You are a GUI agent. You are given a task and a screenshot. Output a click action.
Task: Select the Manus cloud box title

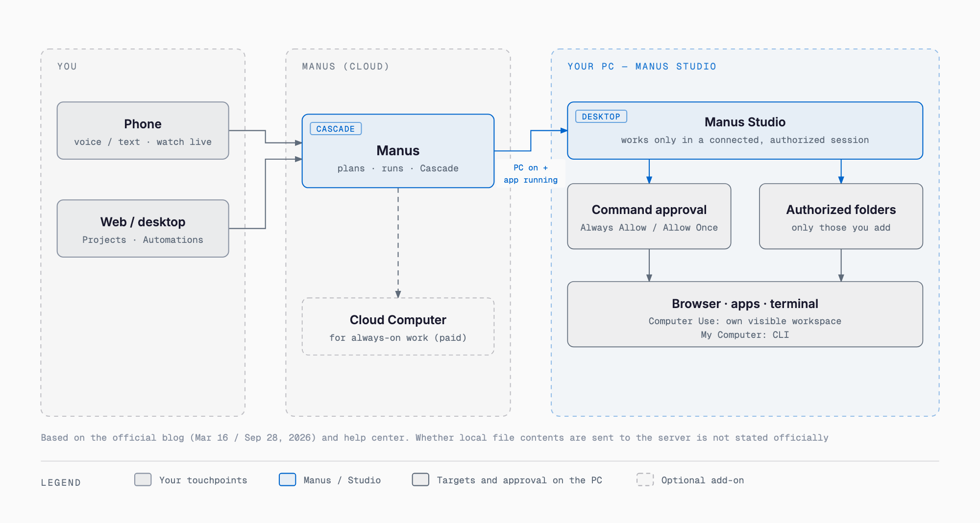tap(398, 150)
